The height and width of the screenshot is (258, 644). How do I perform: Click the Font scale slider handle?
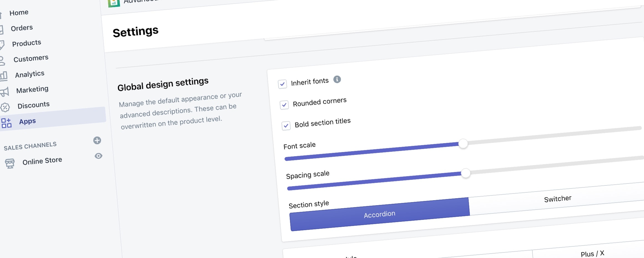click(463, 143)
